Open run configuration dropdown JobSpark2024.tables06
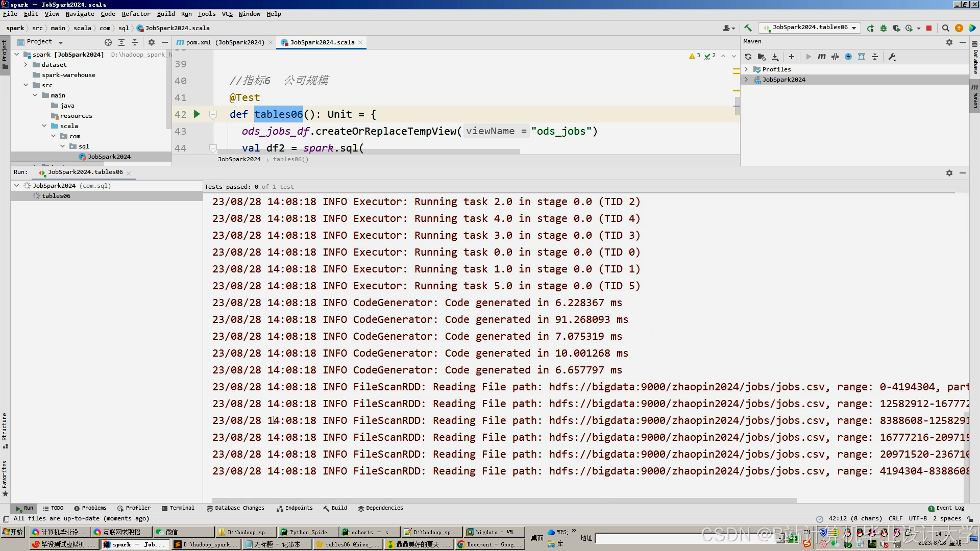 (x=810, y=28)
